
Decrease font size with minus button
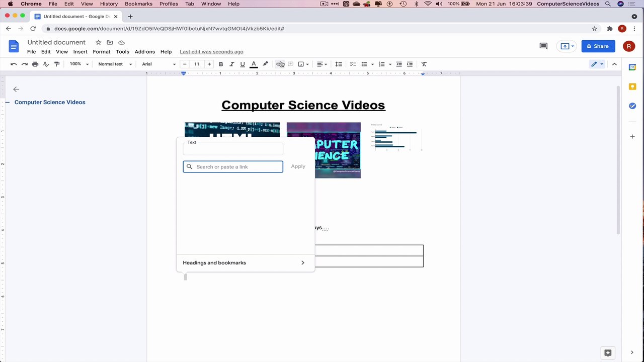click(185, 64)
